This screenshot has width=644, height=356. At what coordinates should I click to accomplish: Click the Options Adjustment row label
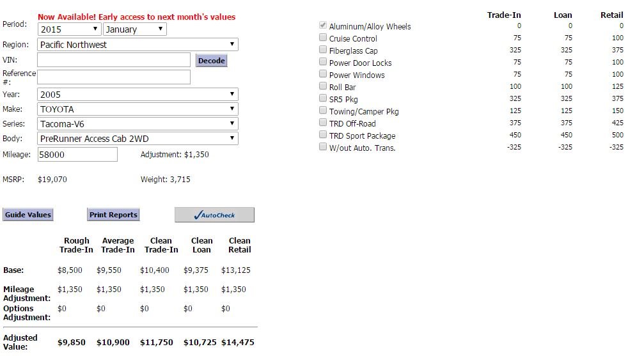[27, 313]
